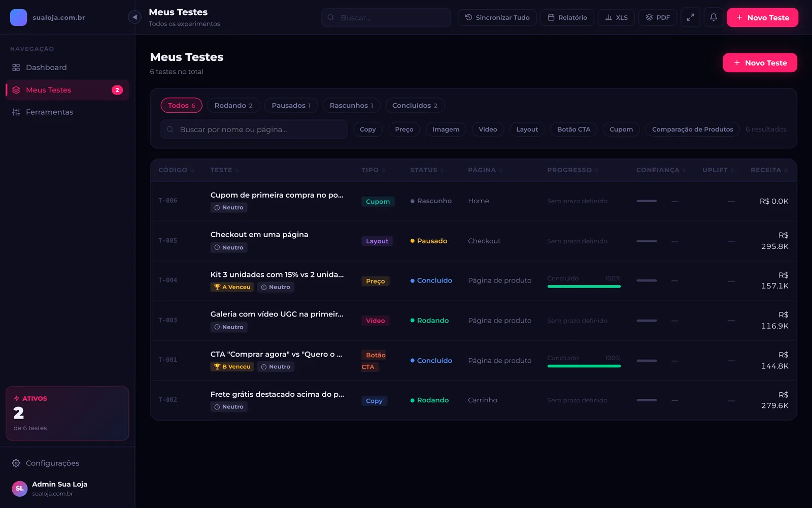Sort the table by the Confiança column header
The width and height of the screenshot is (812, 508).
pyautogui.click(x=661, y=170)
